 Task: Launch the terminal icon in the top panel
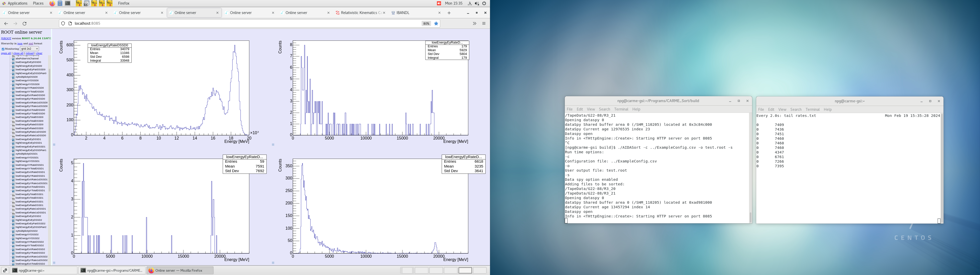(67, 3)
